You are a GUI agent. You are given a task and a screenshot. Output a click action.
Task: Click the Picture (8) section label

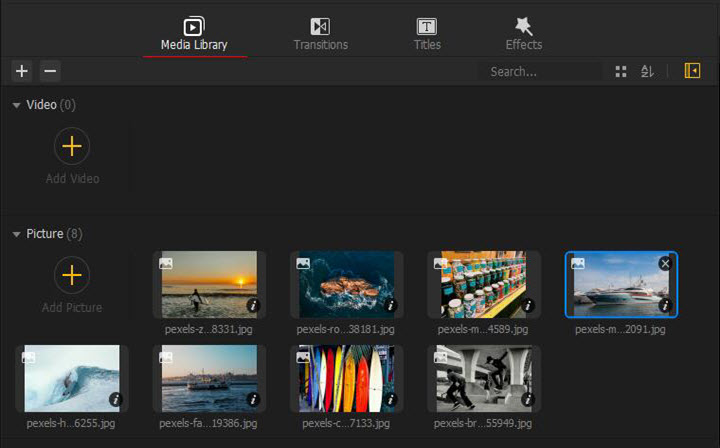54,234
